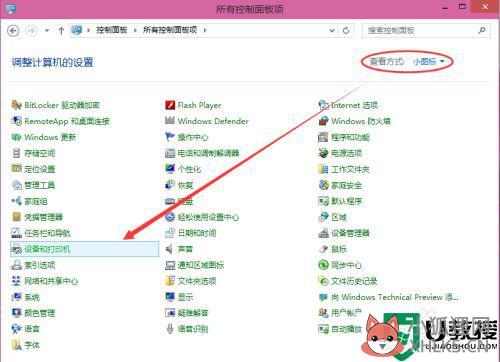Open the 日期和时间 link

[197, 233]
